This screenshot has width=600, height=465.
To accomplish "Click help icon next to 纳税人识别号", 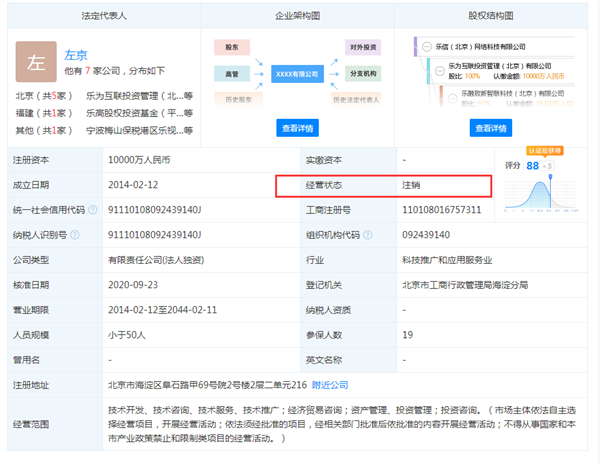I will click(75, 235).
